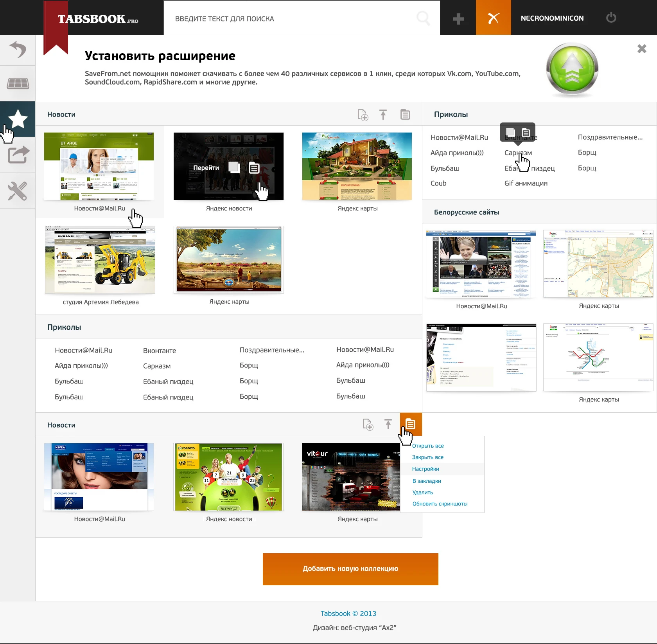Open the share/export sidebar icon
The image size is (657, 644).
pos(18,155)
